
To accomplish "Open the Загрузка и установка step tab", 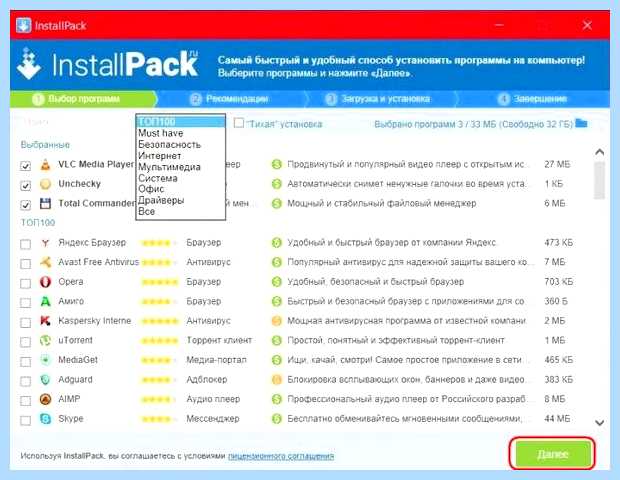I will tap(380, 99).
